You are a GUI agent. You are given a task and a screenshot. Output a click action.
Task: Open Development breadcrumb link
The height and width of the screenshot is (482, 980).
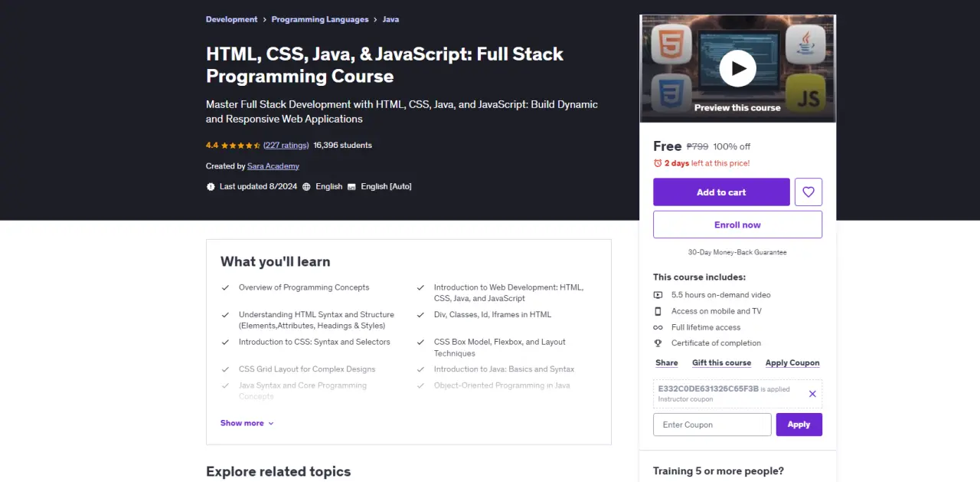pyautogui.click(x=231, y=19)
